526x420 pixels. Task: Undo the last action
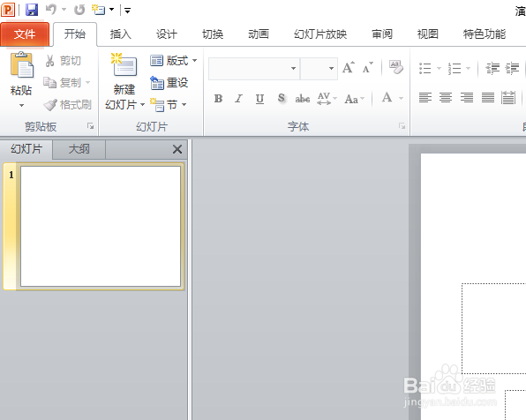point(51,10)
